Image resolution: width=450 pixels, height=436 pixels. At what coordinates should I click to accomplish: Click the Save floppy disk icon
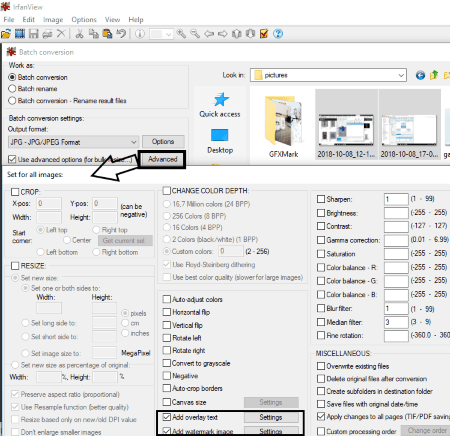coord(34,34)
